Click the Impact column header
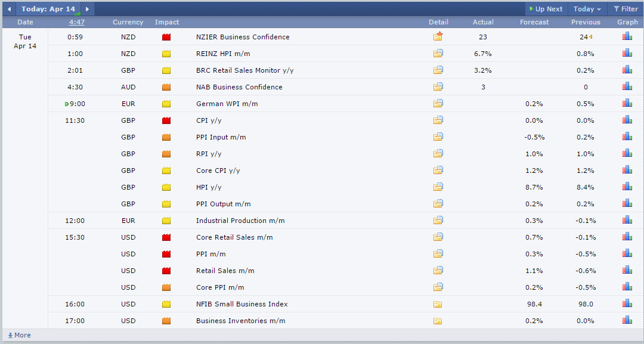644x344 pixels. tap(167, 22)
